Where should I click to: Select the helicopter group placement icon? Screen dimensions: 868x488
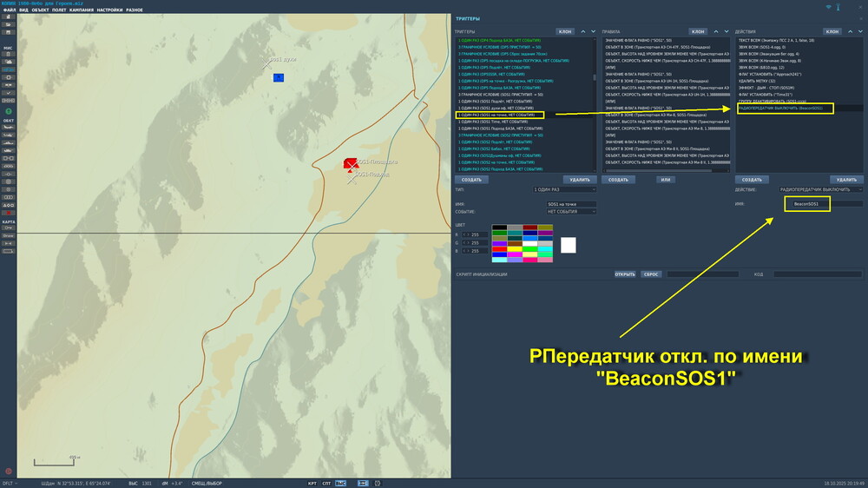click(9, 135)
